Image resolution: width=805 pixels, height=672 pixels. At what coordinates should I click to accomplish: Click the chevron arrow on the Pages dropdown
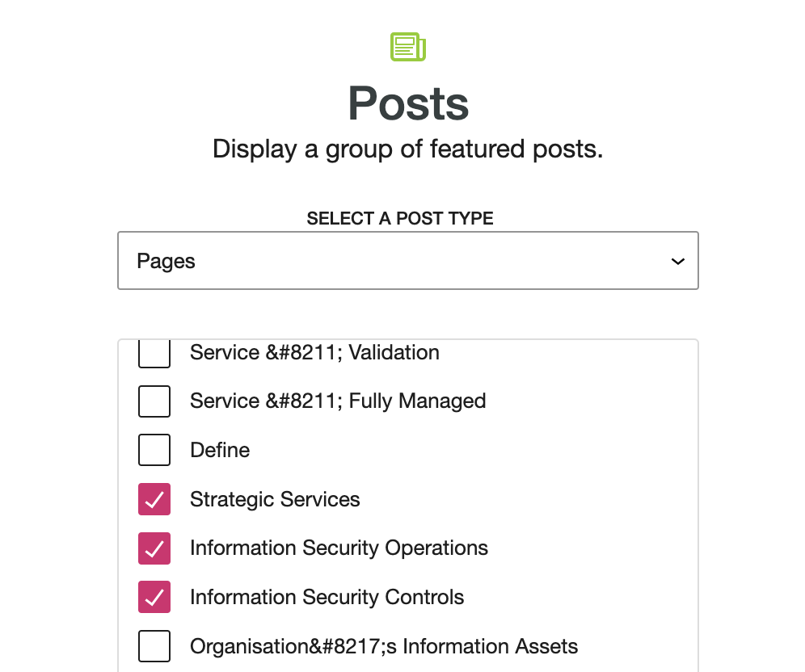coord(677,262)
